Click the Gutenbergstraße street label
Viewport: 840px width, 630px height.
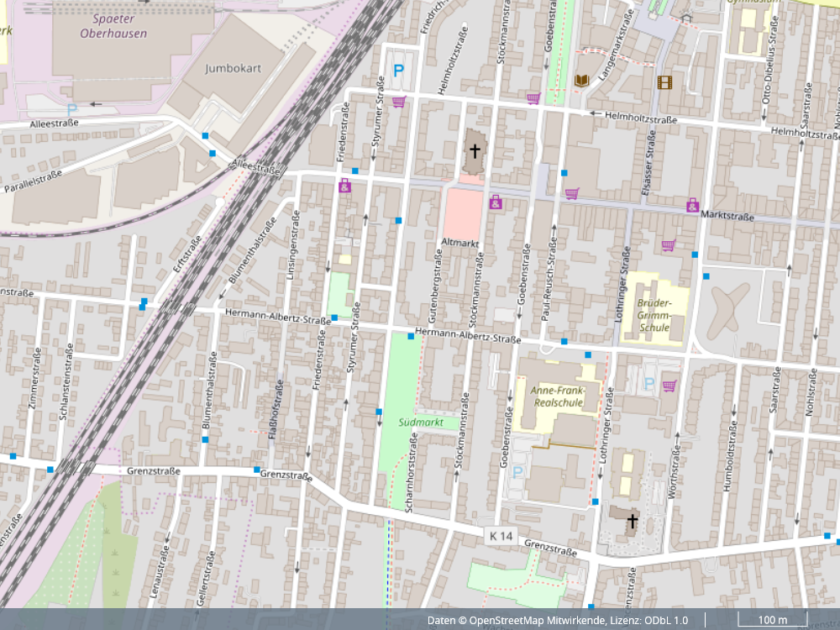(x=435, y=287)
